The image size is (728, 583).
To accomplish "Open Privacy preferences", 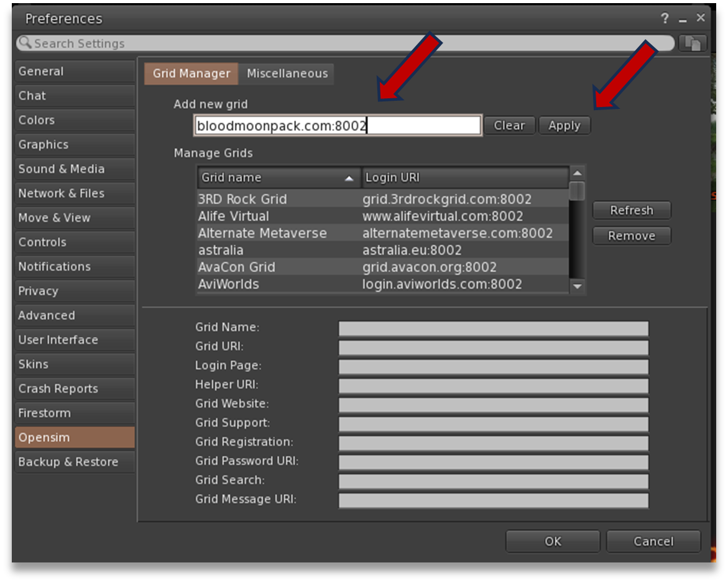I will coord(75,291).
